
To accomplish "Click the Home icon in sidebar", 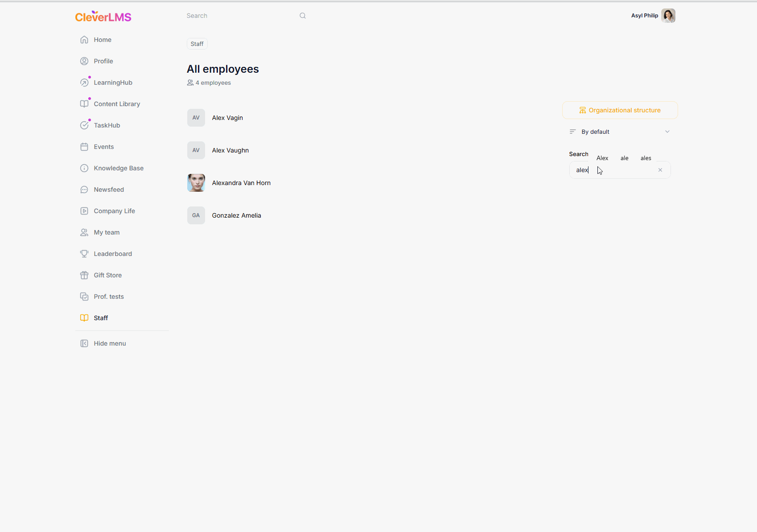I will pos(84,40).
